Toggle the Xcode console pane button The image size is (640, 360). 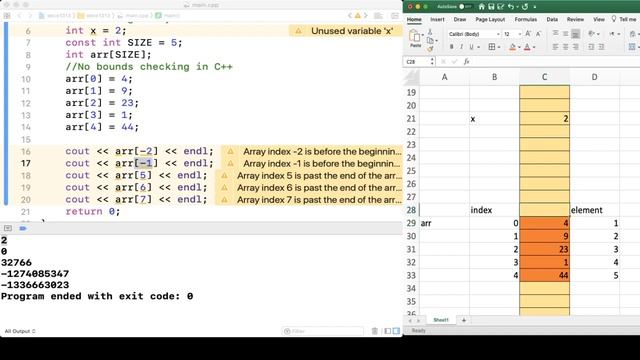(x=396, y=331)
